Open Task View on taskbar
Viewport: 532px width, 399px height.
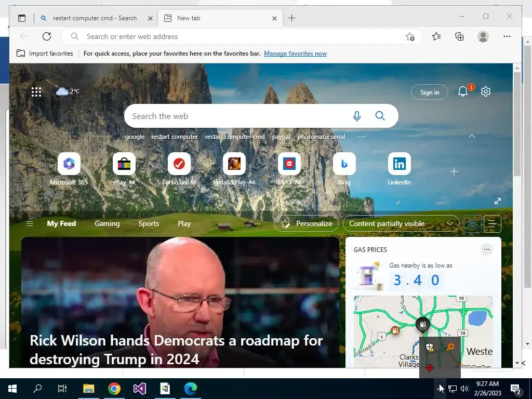(62, 389)
